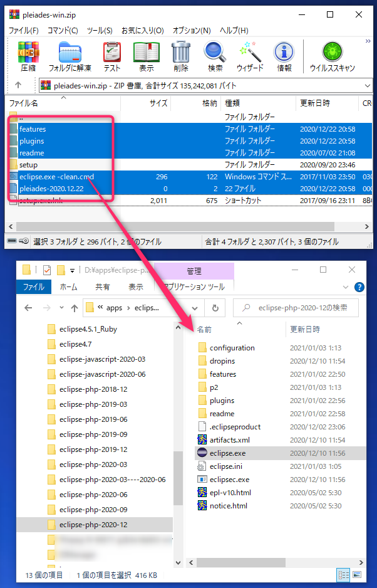The width and height of the screenshot is (377, 588).
Task: Open the ファイル(F) menu in WinRAR
Action: point(23,30)
